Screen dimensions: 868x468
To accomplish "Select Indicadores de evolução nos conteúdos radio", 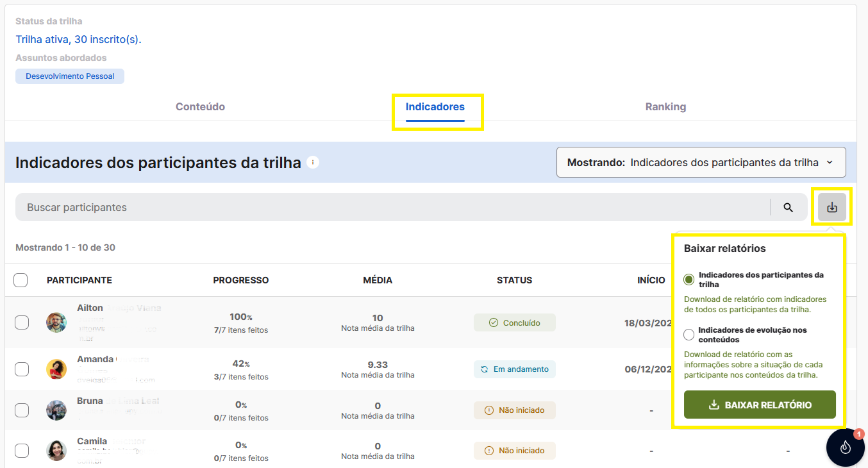I will point(689,335).
